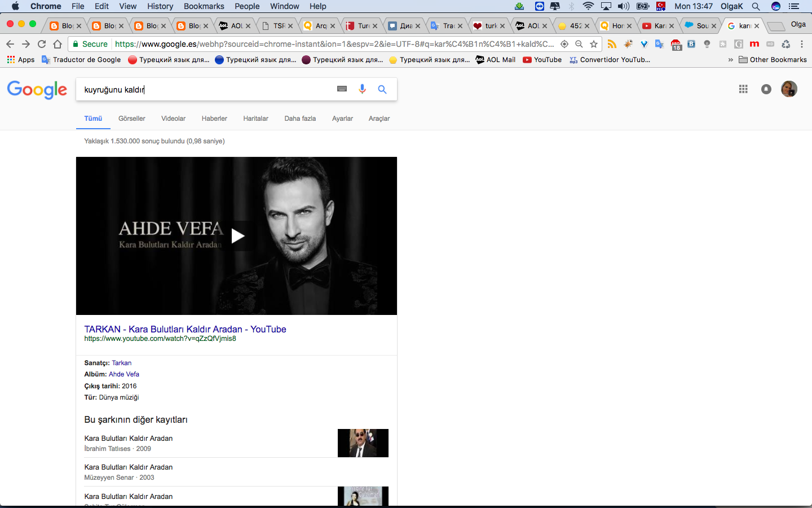Open the Traductor de Google bookmark
This screenshot has height=508, width=812.
(x=81, y=60)
